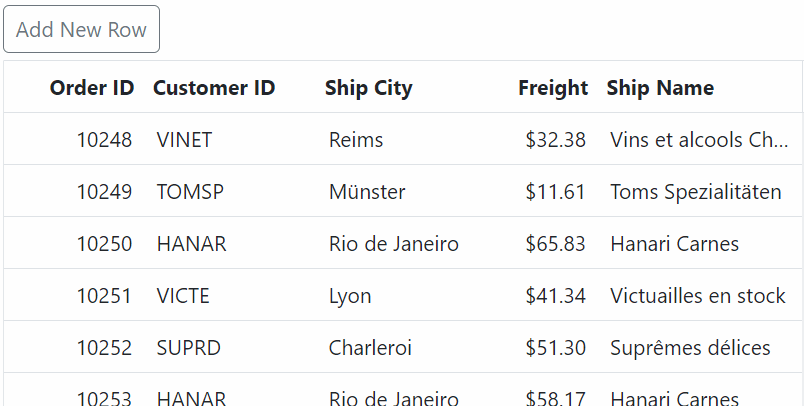
Task: Click the Add New Row button
Action: coord(82,29)
